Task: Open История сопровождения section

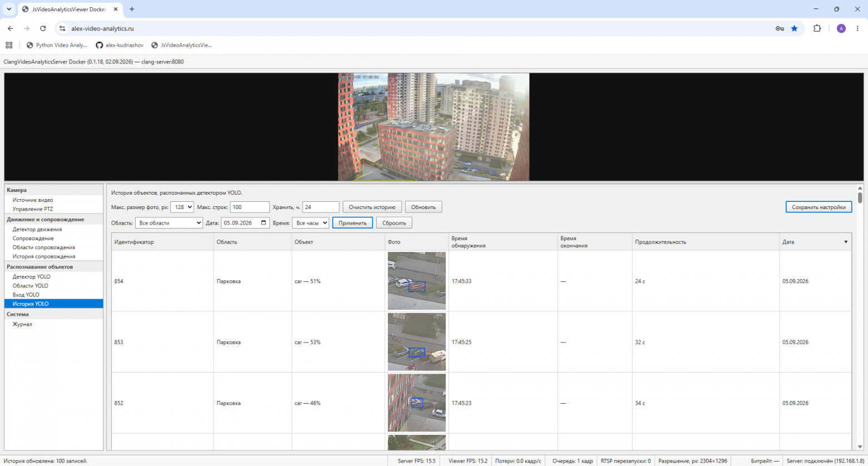Action: (44, 256)
